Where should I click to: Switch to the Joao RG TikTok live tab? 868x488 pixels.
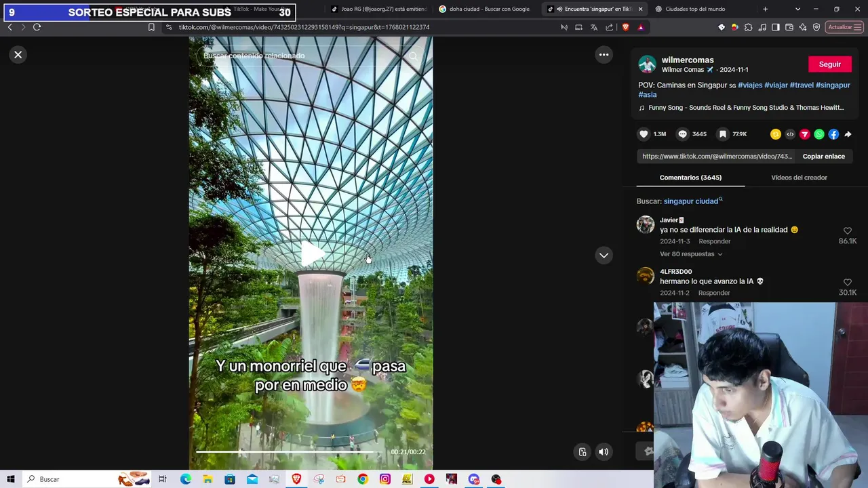[x=378, y=9]
